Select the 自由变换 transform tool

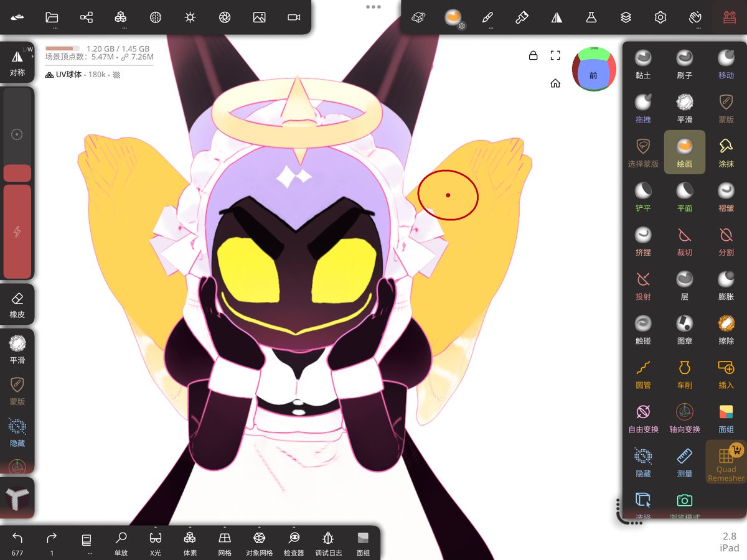[x=643, y=418]
